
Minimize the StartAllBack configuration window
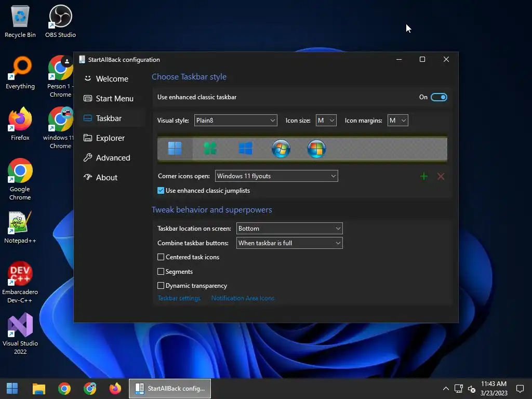tap(399, 59)
